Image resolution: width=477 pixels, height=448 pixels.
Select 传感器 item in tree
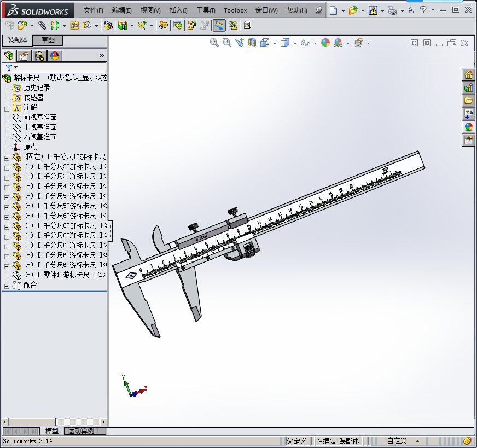coord(33,97)
